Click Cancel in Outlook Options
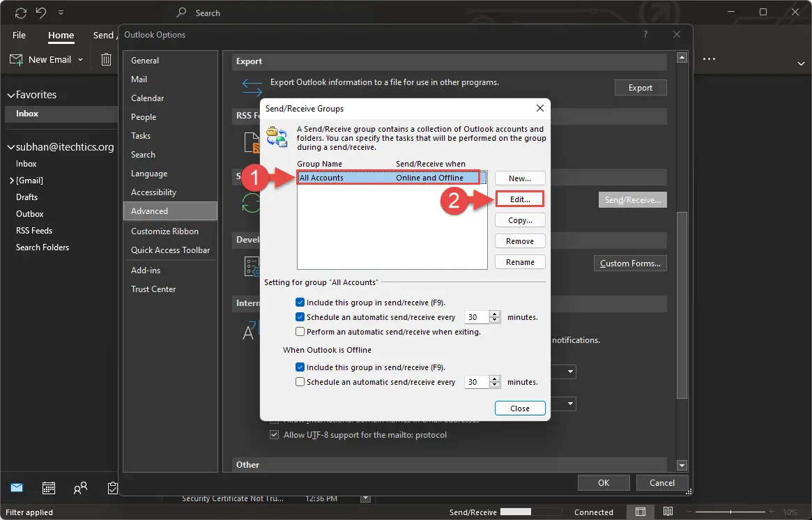Viewport: 812px width, 520px height. tap(662, 483)
